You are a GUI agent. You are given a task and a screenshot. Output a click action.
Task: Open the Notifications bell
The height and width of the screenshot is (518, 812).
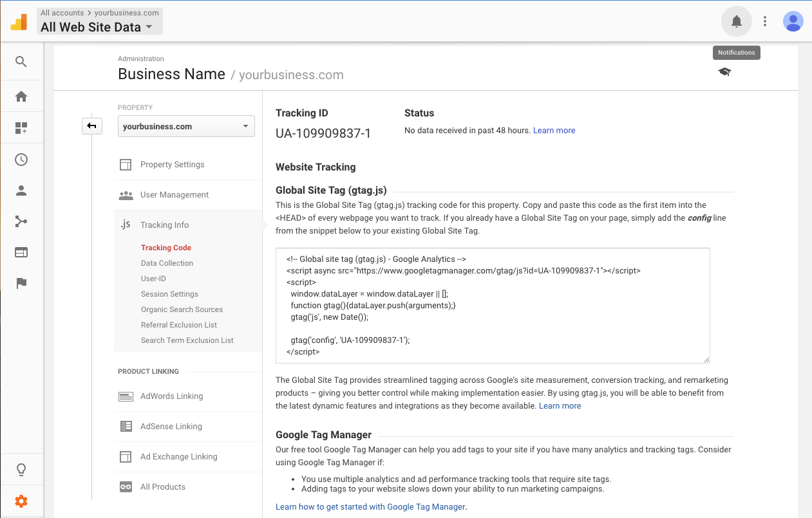tap(737, 22)
